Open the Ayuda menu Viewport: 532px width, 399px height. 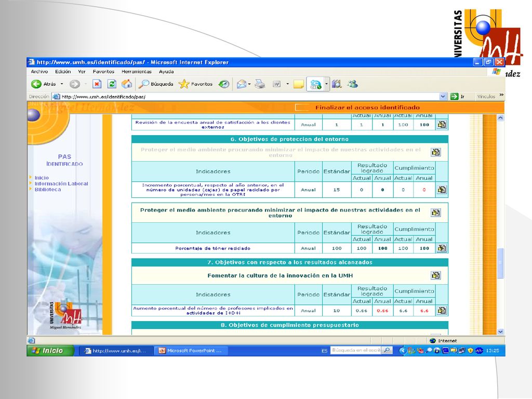coord(166,72)
